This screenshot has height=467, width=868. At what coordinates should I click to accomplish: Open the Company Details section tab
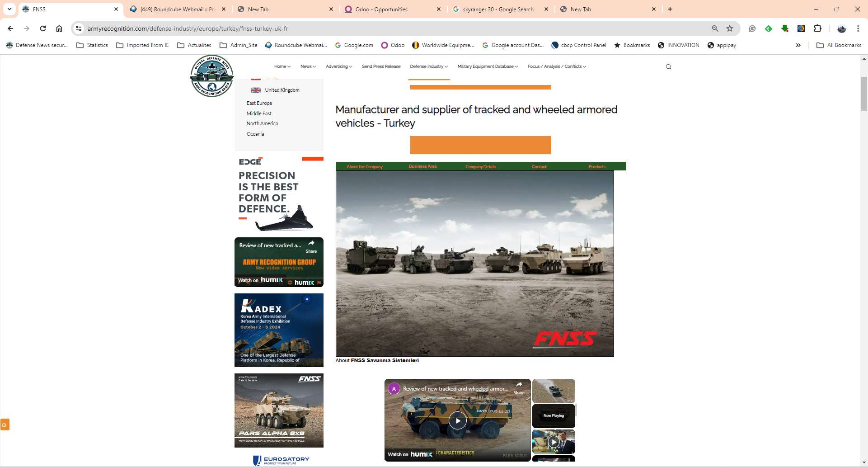(x=480, y=167)
